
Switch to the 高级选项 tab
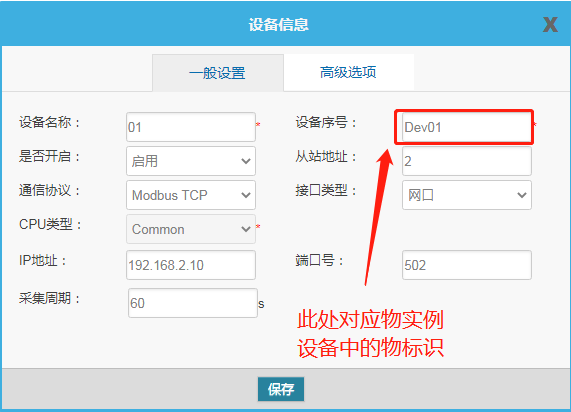pos(348,72)
